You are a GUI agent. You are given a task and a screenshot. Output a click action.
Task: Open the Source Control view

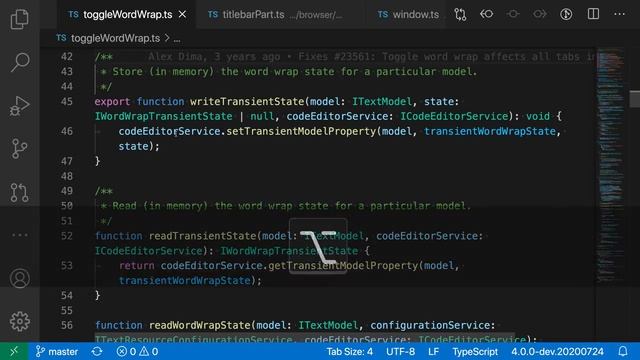pyautogui.click(x=20, y=149)
